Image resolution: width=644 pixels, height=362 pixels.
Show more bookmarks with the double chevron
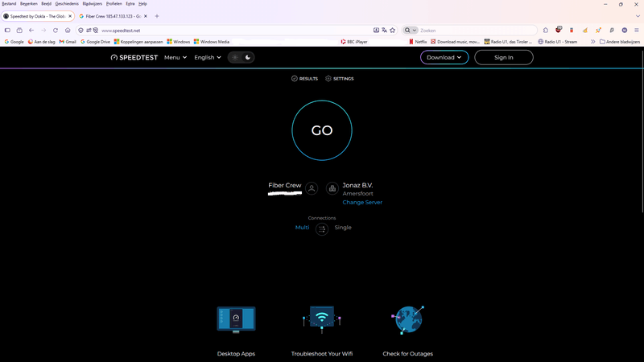click(x=592, y=42)
